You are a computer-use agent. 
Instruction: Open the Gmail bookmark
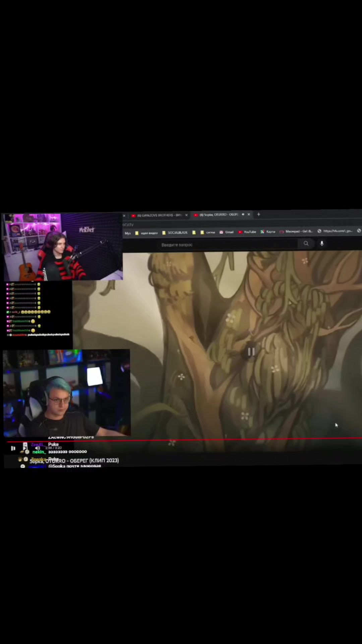pyautogui.click(x=227, y=232)
